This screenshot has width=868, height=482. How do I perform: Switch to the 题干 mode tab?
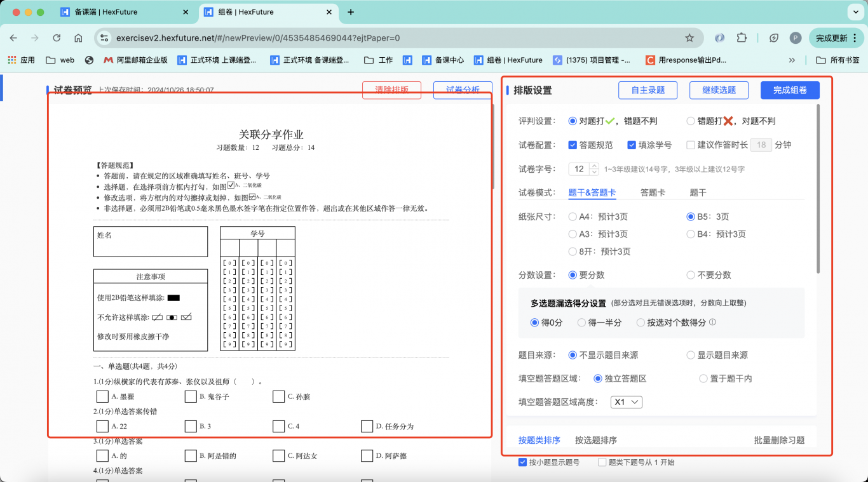click(x=698, y=192)
